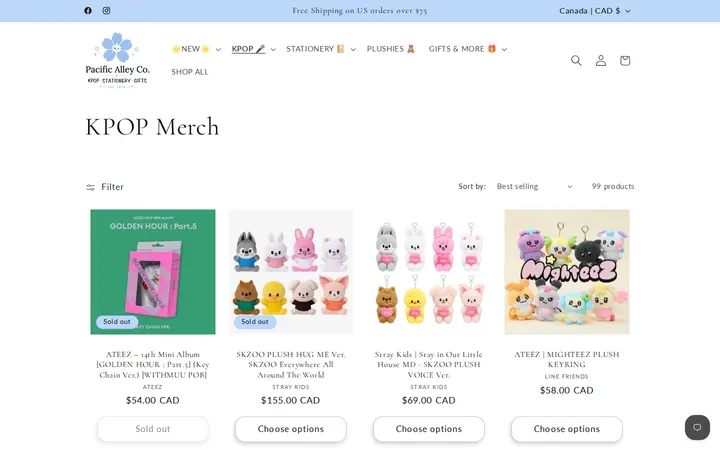Open the Filter options
720x450 pixels.
[x=105, y=187]
